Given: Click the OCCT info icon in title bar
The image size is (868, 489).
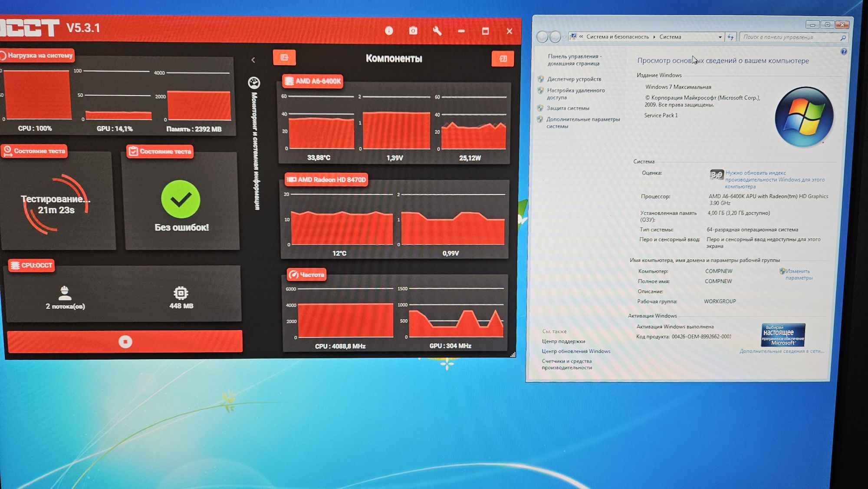Looking at the screenshot, I should tap(389, 30).
